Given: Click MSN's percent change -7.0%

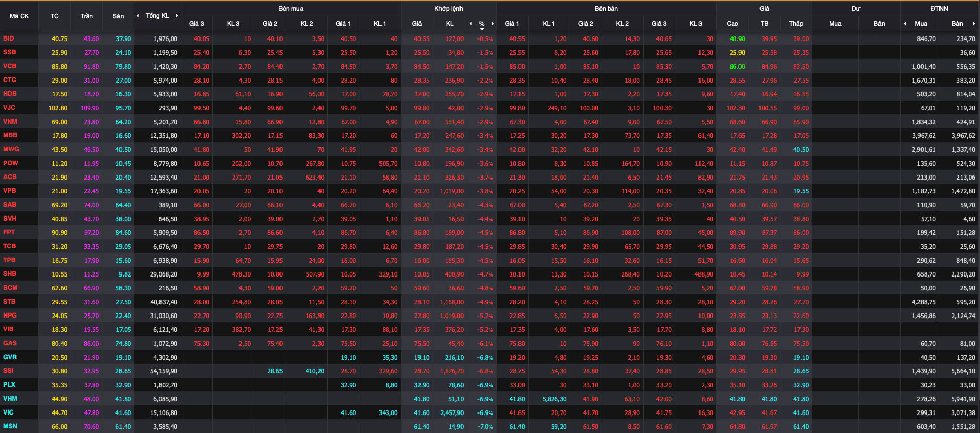Looking at the screenshot, I should (485, 427).
